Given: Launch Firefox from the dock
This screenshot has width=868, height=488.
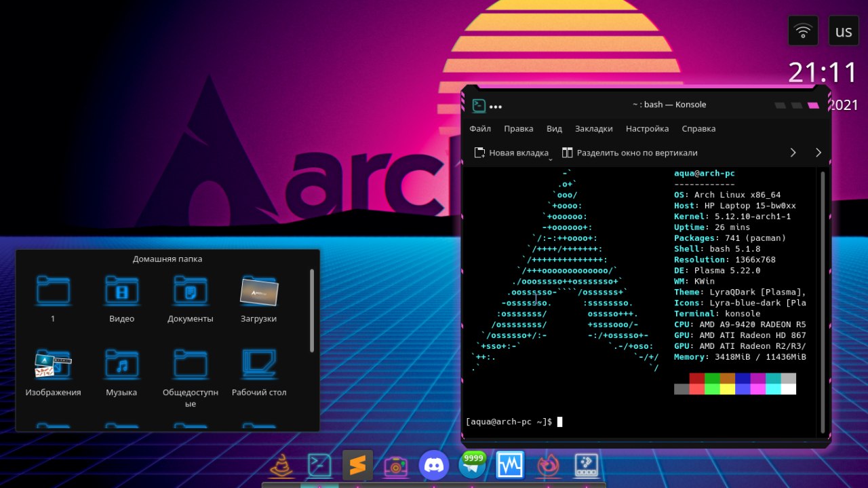Looking at the screenshot, I should 547,466.
